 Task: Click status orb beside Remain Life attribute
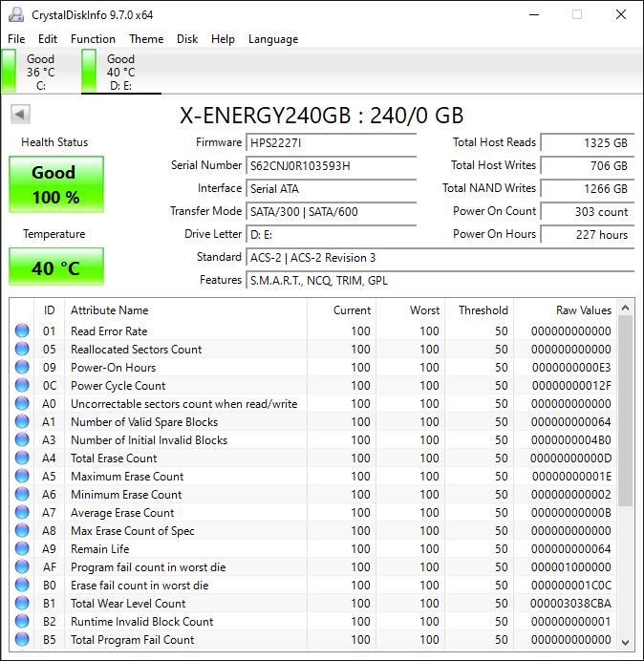pos(22,549)
